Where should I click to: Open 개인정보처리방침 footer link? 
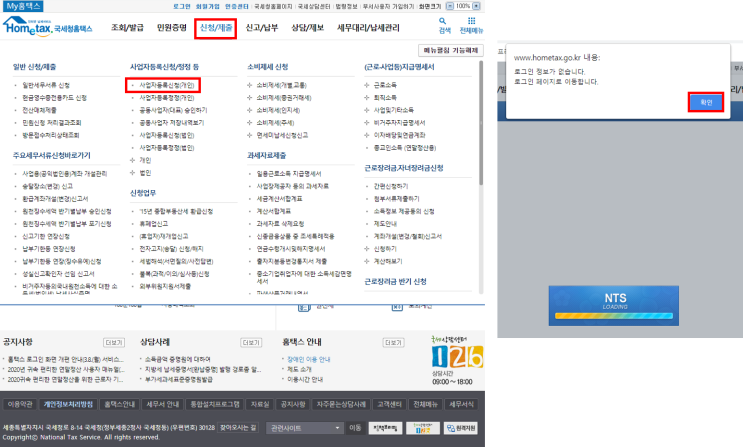(x=68, y=404)
